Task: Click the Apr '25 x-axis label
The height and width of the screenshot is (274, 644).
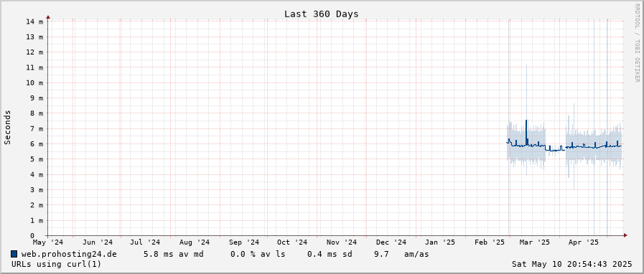Action: [584, 242]
